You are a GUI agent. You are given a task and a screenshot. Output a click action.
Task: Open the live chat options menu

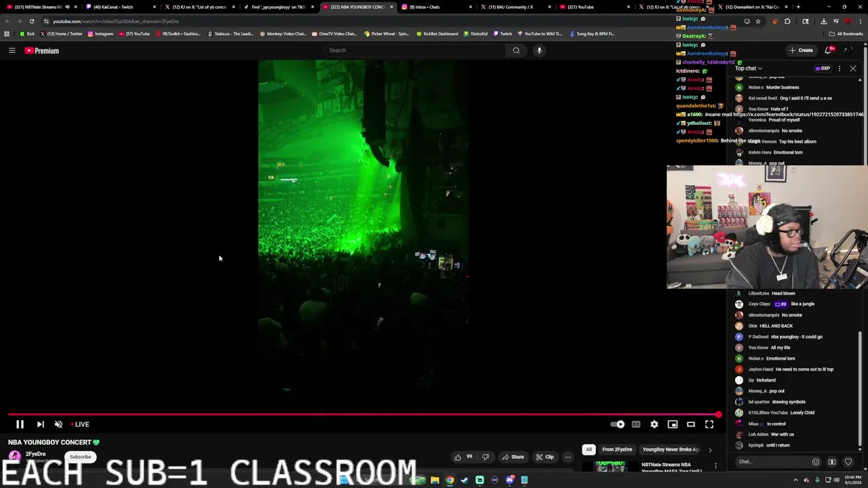coord(840,68)
